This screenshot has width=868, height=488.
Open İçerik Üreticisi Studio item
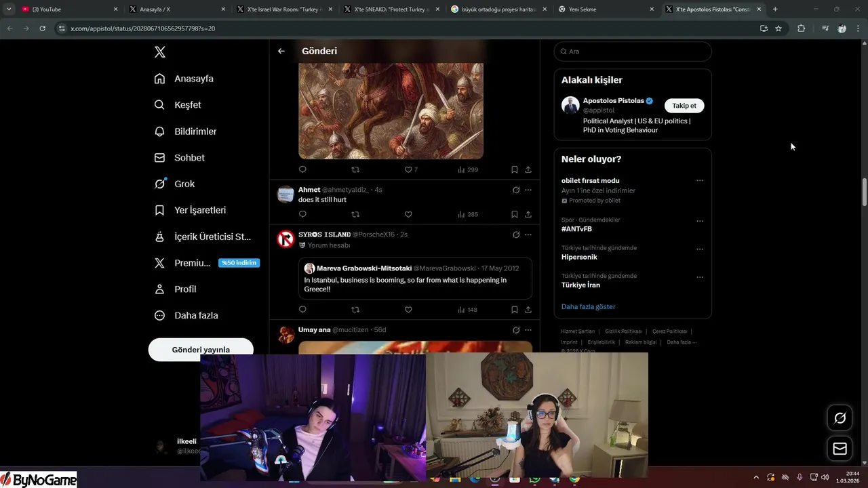[x=203, y=237]
